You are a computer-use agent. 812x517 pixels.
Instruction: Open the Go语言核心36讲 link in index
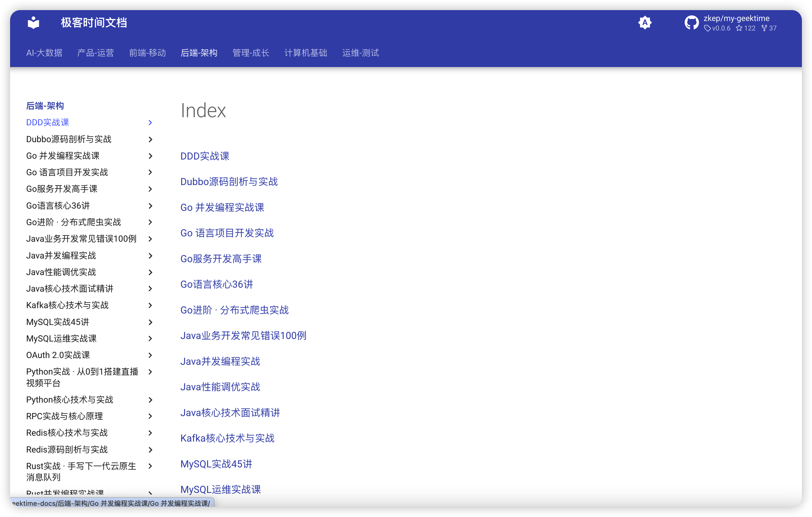coord(216,284)
